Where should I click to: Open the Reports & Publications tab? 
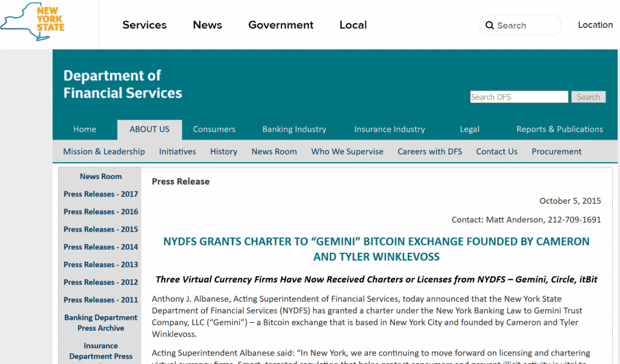(559, 129)
